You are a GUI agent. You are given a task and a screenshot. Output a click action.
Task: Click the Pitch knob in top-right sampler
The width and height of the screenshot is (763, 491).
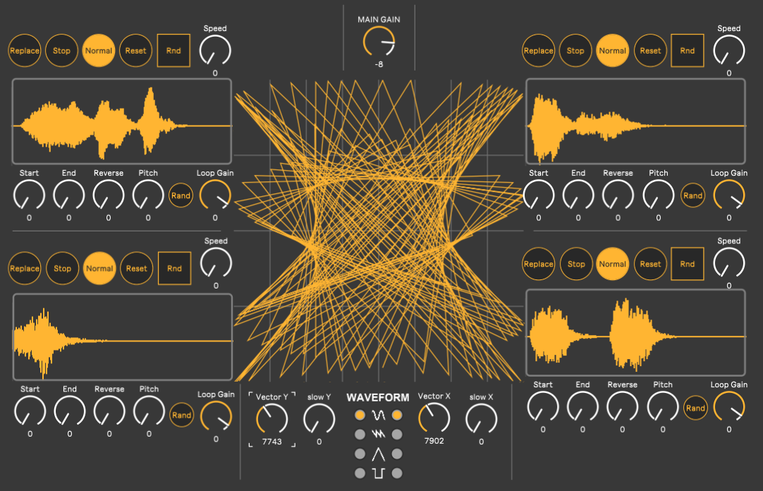[658, 196]
